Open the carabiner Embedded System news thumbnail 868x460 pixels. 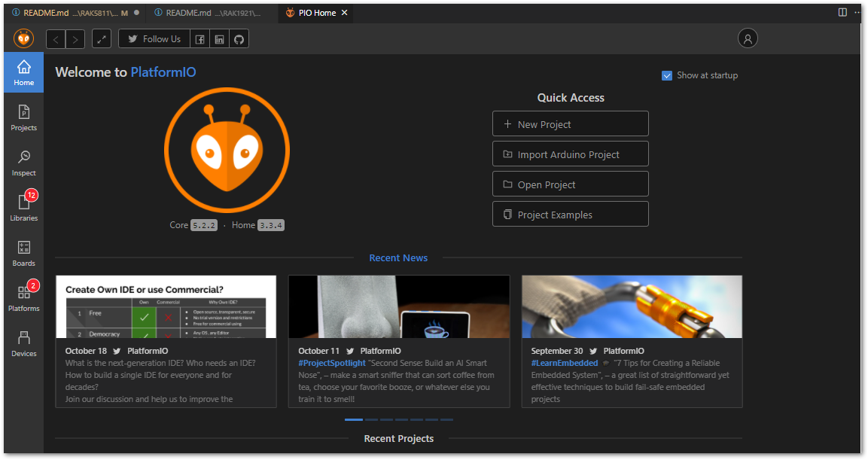(632, 306)
